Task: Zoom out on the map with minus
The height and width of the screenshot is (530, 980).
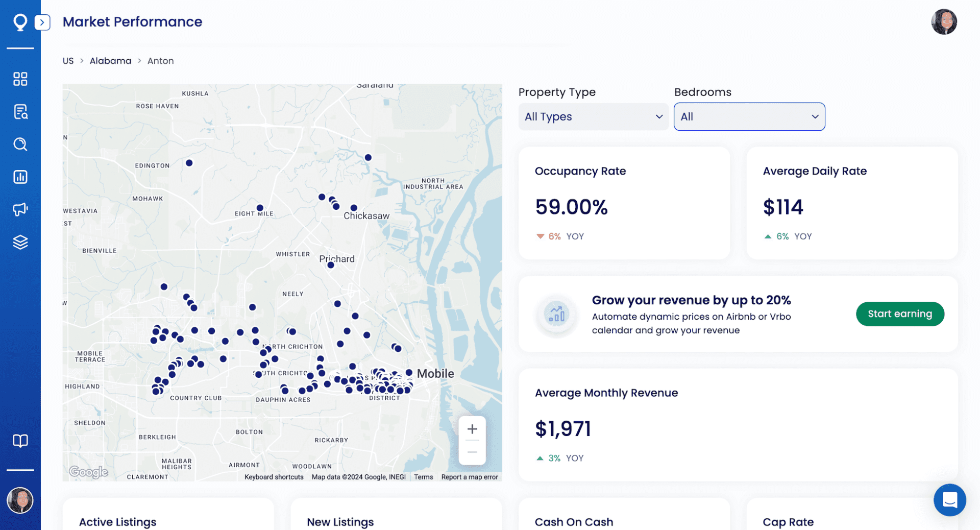Action: click(472, 452)
